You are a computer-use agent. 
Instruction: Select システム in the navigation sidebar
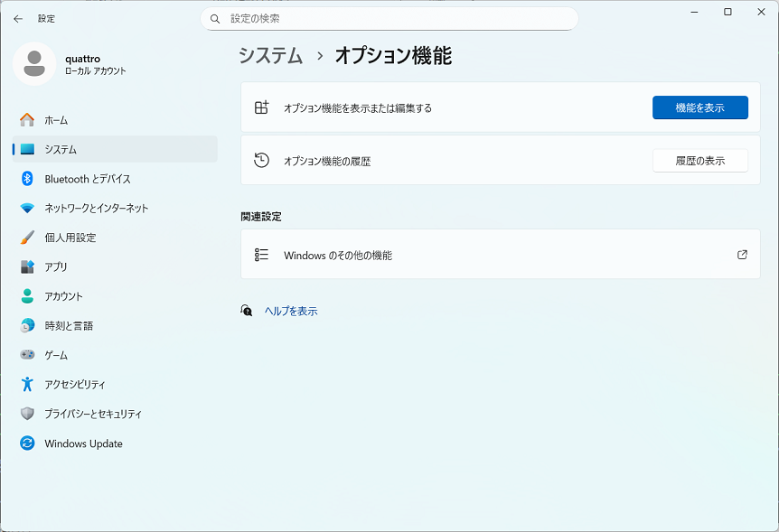pyautogui.click(x=61, y=149)
